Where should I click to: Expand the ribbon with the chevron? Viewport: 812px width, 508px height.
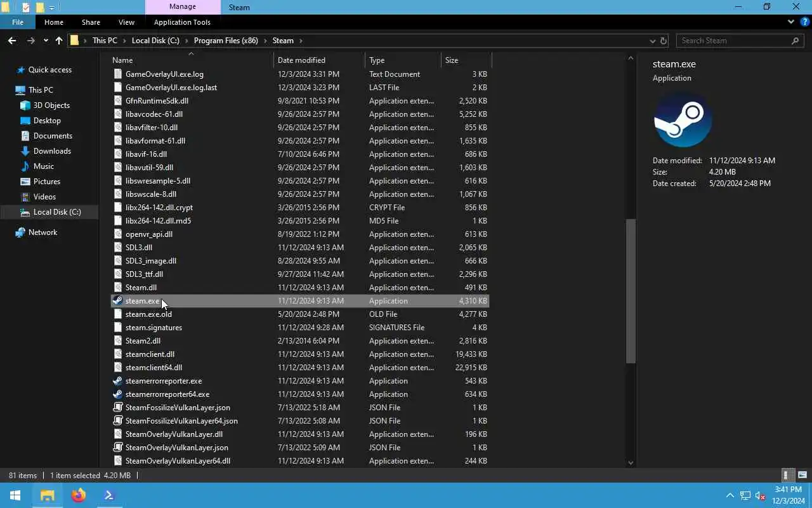[791, 22]
